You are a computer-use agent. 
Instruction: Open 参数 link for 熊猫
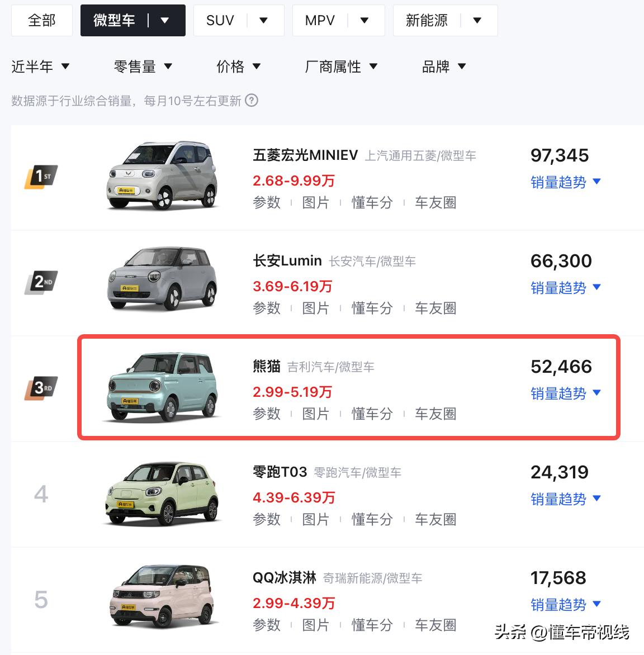tap(267, 414)
